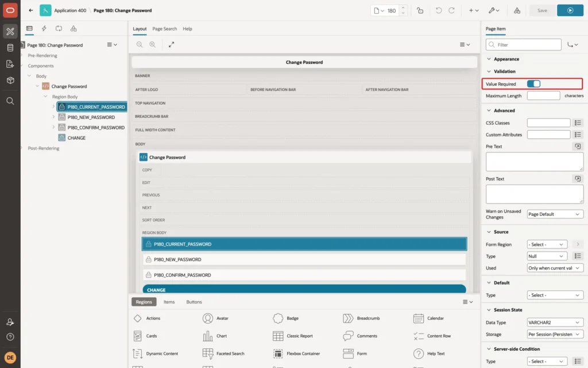Expand the Appearance section

(x=489, y=59)
